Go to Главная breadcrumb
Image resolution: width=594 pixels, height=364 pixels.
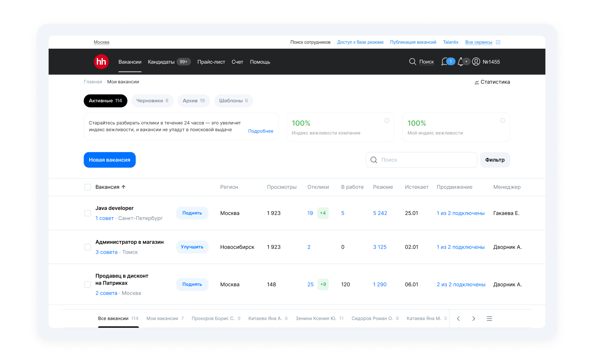point(93,82)
